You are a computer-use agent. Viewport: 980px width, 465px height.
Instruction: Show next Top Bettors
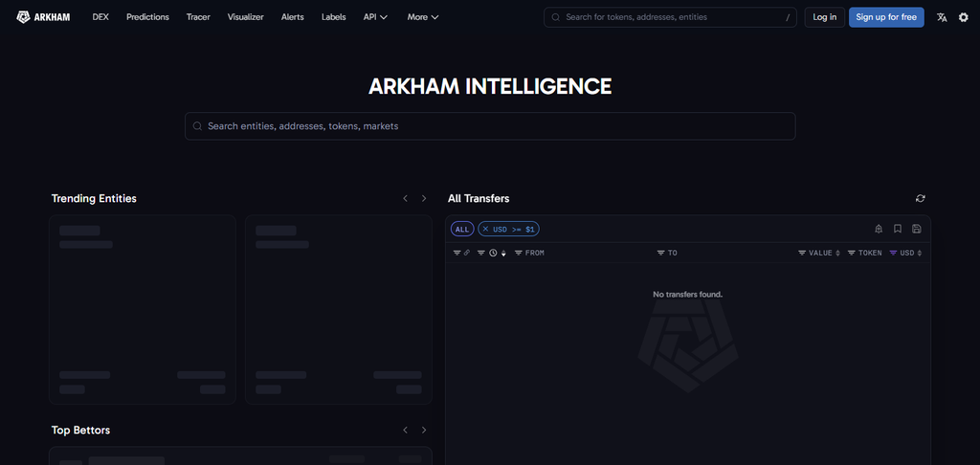point(424,430)
